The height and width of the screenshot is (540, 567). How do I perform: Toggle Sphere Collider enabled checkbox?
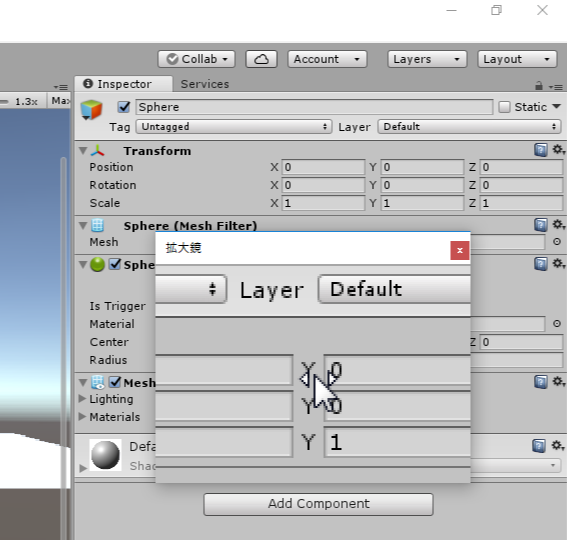(115, 264)
